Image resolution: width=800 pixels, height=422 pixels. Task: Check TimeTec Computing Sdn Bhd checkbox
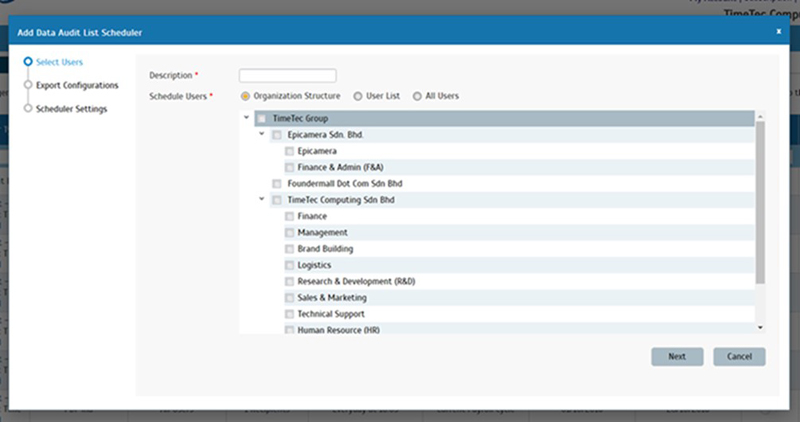tap(277, 200)
